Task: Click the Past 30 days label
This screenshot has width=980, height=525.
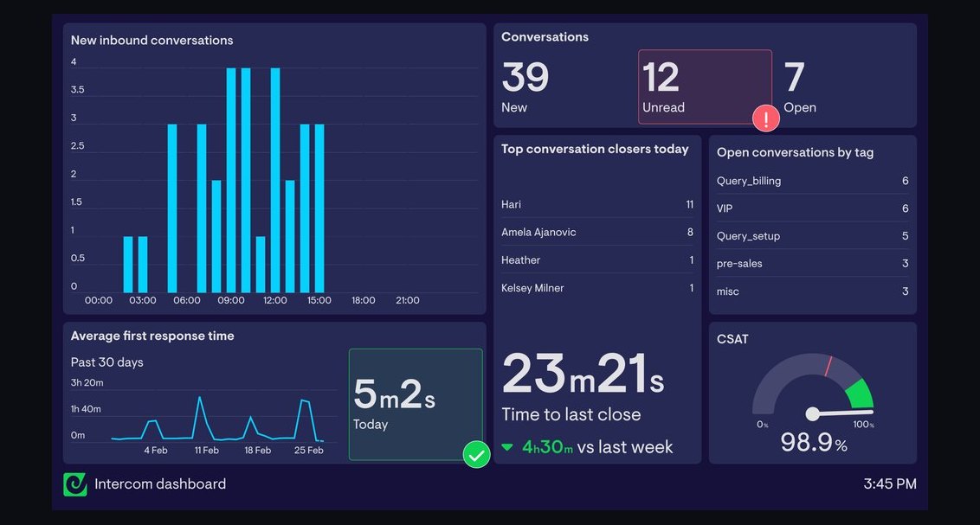Action: tap(106, 362)
